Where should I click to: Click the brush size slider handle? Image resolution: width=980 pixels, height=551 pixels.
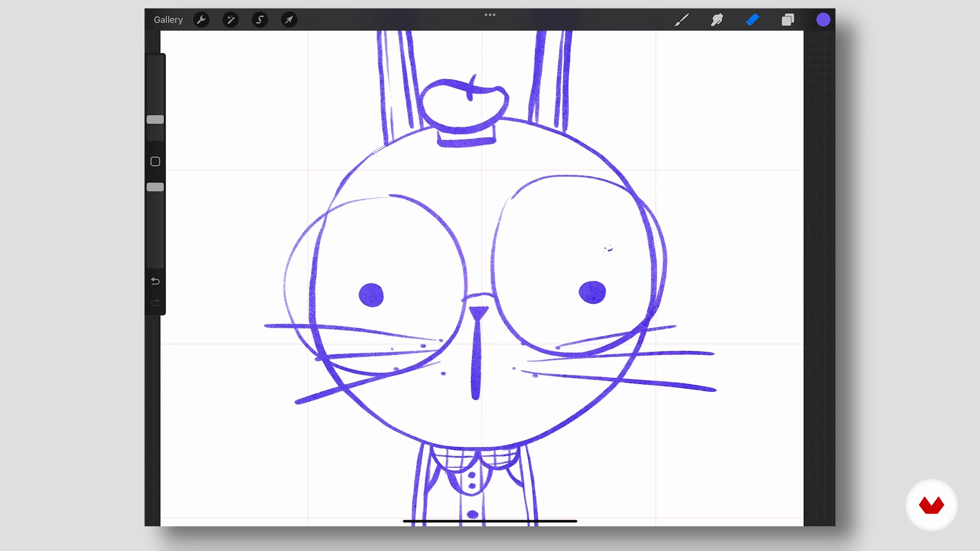coord(155,120)
